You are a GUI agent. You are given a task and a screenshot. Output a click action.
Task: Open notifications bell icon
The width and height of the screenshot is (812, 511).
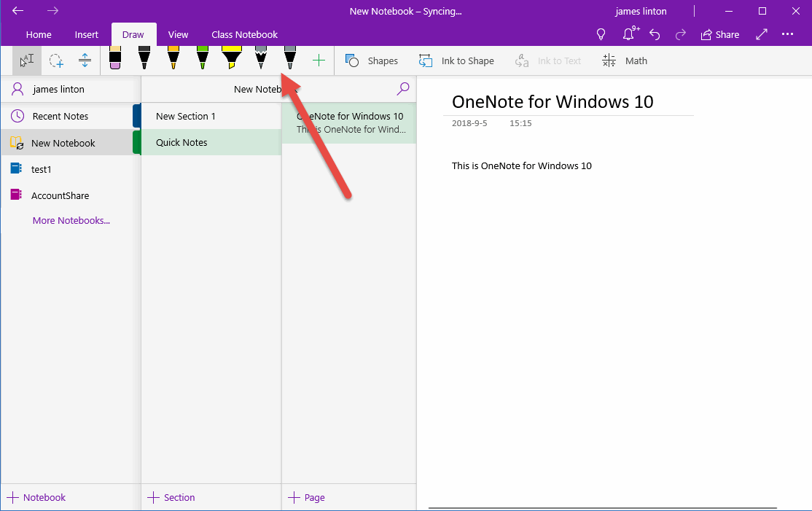tap(629, 34)
